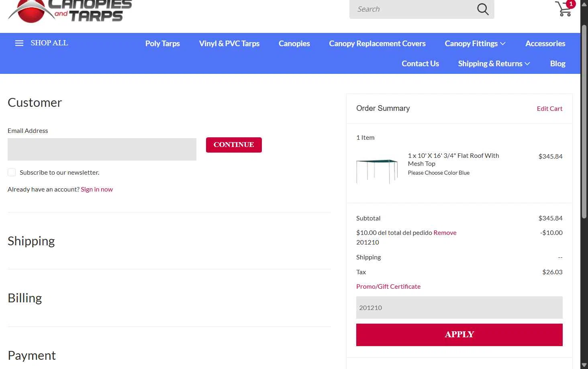Check Subscribe to our newsletter

(x=12, y=172)
